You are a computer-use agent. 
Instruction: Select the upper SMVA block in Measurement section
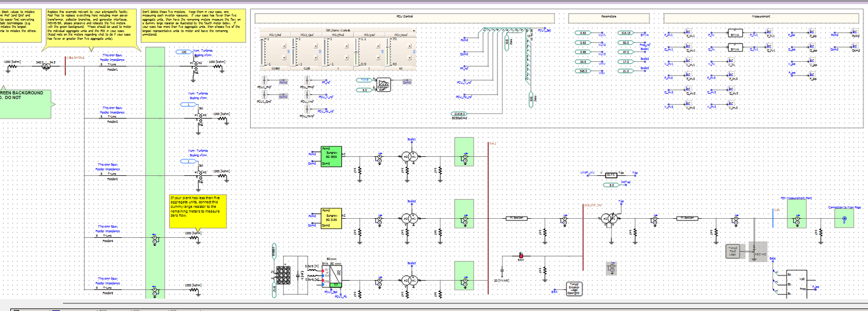pyautogui.click(x=735, y=34)
